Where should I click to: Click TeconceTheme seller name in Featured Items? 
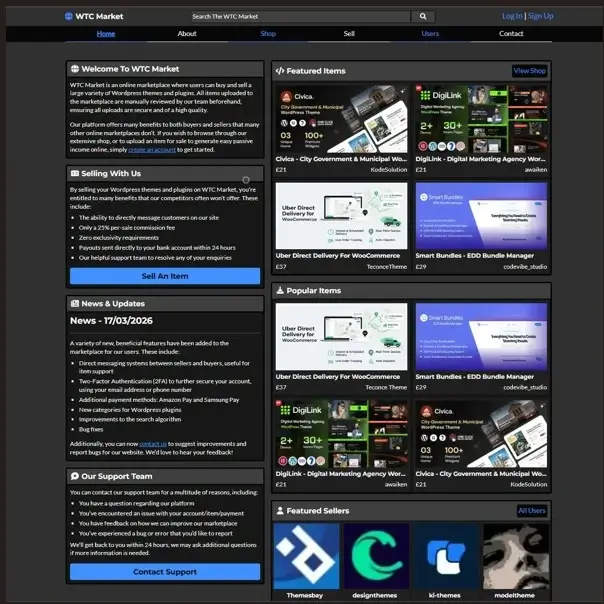coord(387,267)
